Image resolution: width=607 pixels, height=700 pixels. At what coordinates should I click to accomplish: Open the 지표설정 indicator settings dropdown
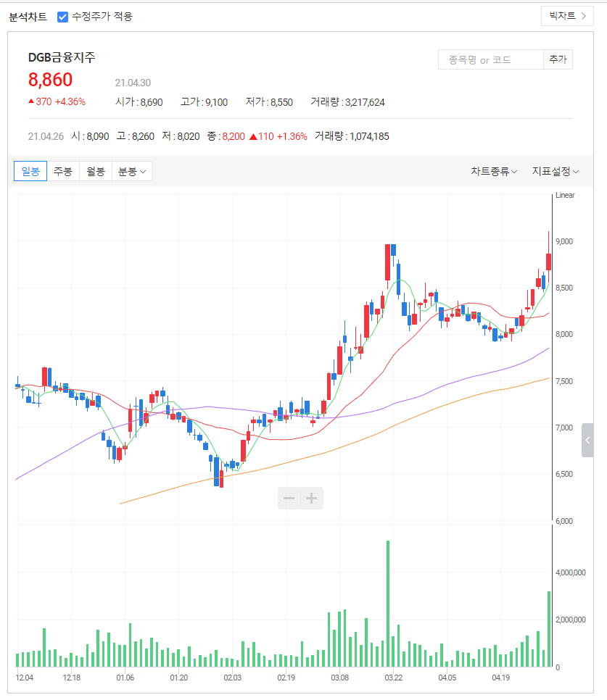click(x=556, y=172)
